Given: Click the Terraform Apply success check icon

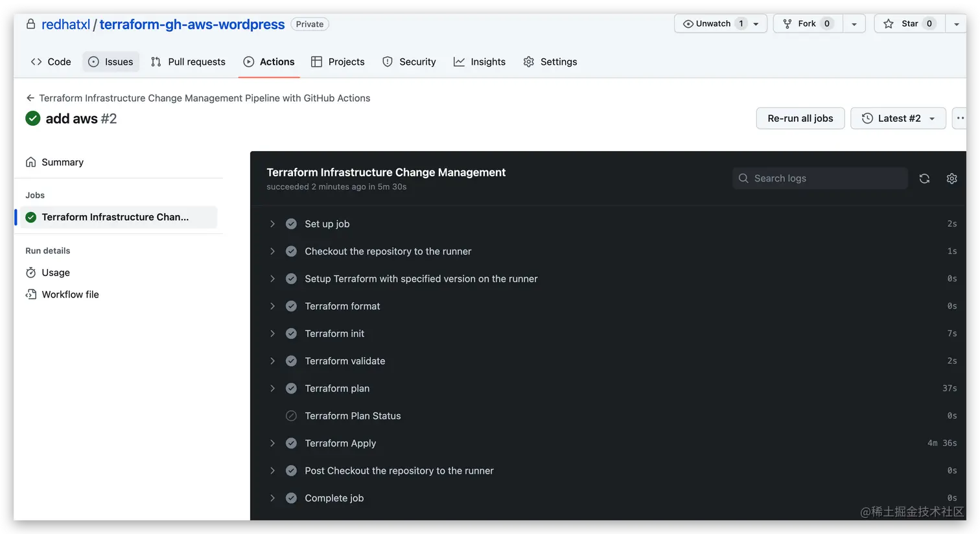Looking at the screenshot, I should coord(292,443).
